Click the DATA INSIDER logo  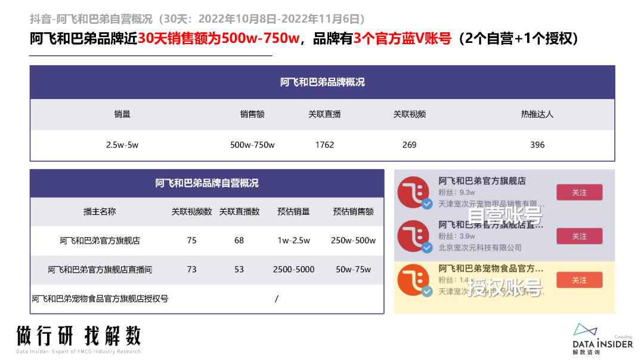pyautogui.click(x=602, y=339)
